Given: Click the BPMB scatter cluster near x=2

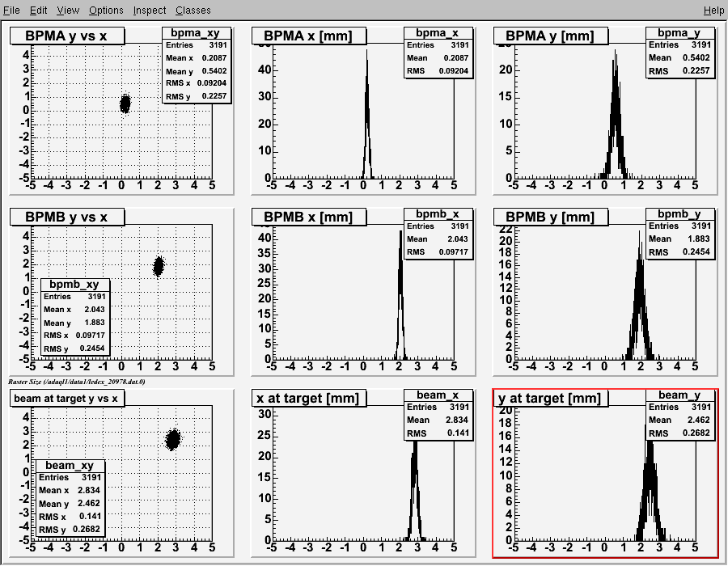Looking at the screenshot, I should pyautogui.click(x=159, y=266).
